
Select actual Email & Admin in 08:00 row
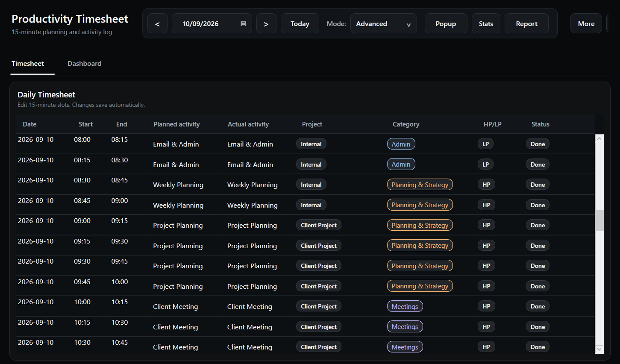coord(250,144)
